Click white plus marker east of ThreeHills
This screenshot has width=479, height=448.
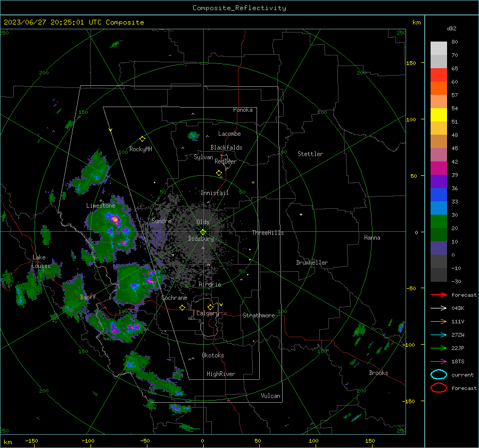pyautogui.click(x=301, y=214)
